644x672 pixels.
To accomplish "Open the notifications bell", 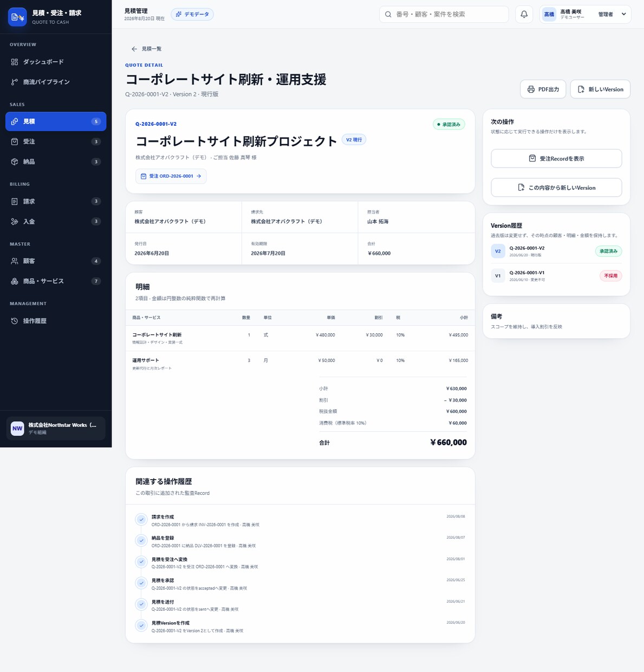I will point(524,14).
